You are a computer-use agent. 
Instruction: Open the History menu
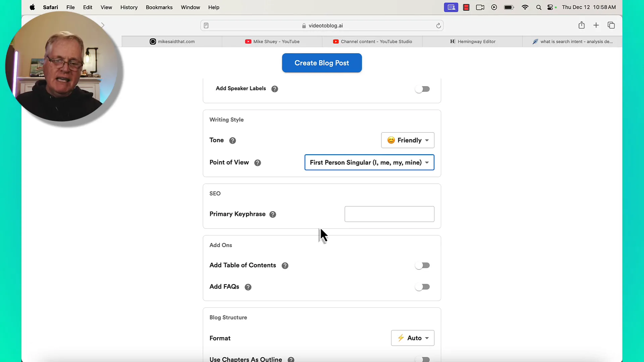(x=129, y=7)
